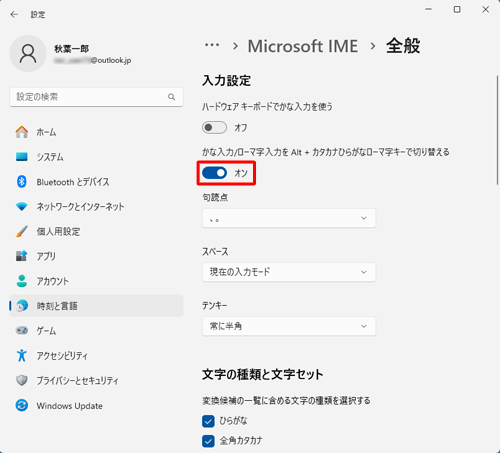Click the Bluetooth icon in the sidebar

[22, 182]
